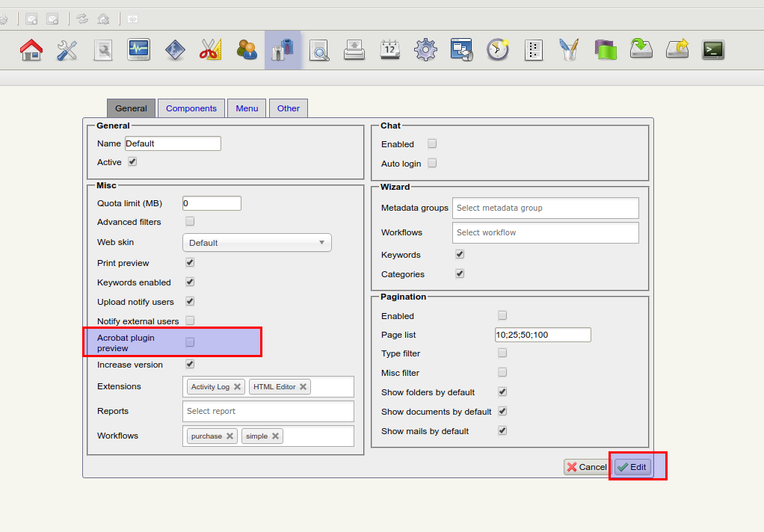This screenshot has height=532, width=764.
Task: Enable the Acrobat plugin preview checkbox
Action: pyautogui.click(x=190, y=342)
